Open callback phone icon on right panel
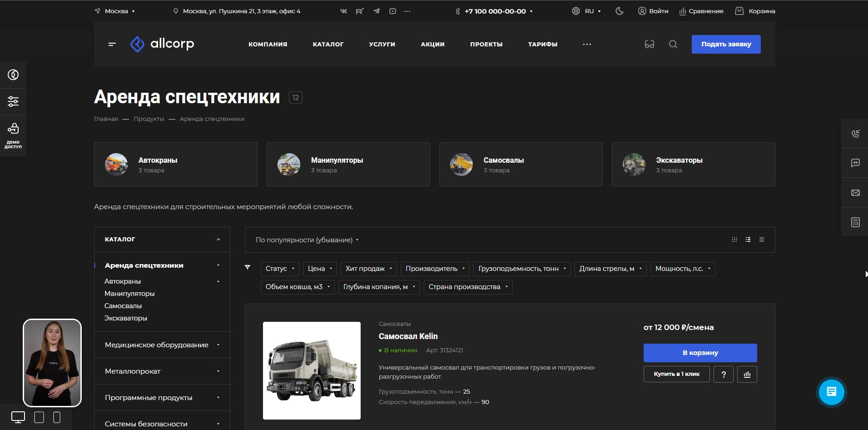The height and width of the screenshot is (430, 868). click(855, 133)
